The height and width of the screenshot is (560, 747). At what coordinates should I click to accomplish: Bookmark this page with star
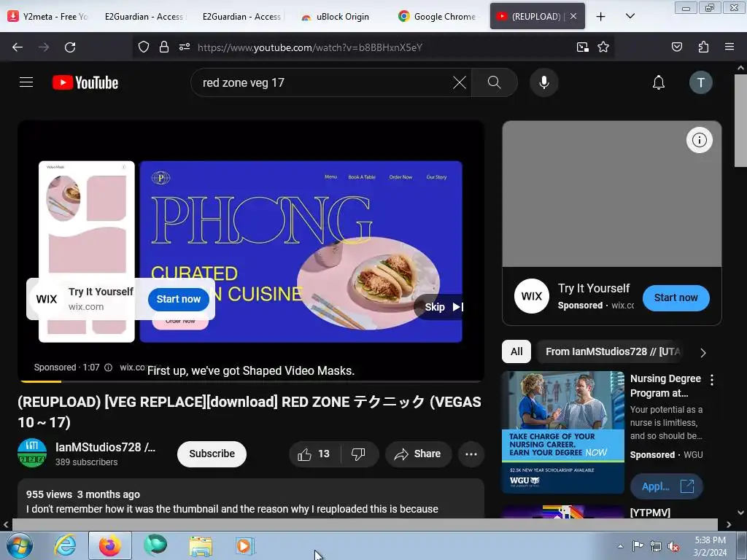(603, 47)
